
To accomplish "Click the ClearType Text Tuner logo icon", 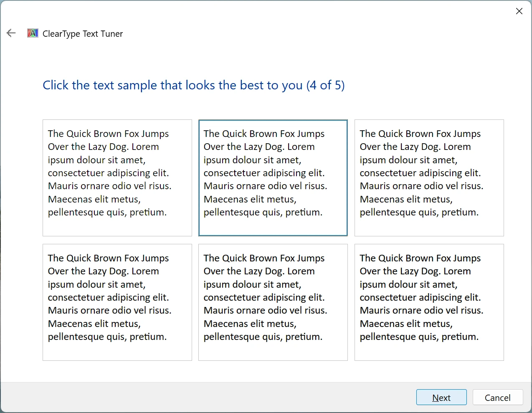I will 32,33.
